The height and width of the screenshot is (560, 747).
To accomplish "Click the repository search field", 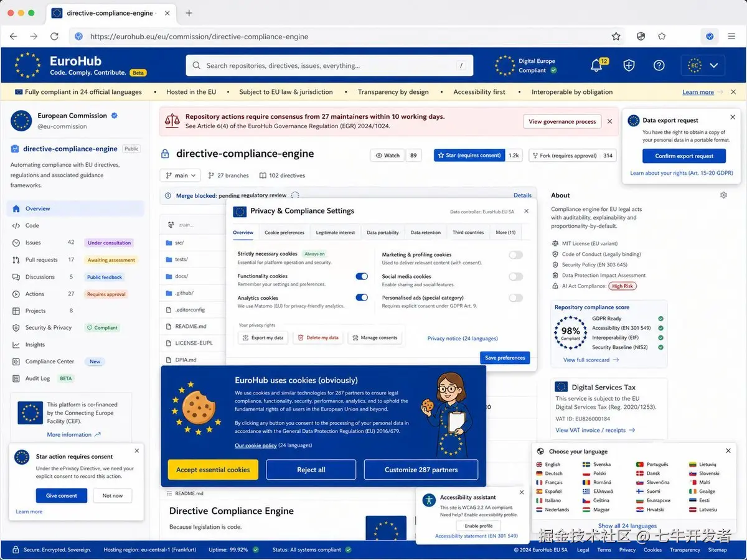I will click(x=329, y=65).
